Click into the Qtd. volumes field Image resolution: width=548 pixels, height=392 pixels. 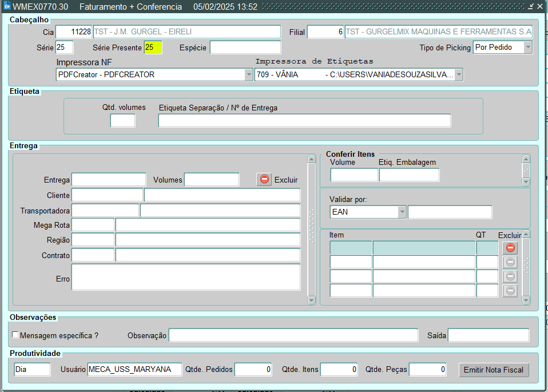pos(122,120)
